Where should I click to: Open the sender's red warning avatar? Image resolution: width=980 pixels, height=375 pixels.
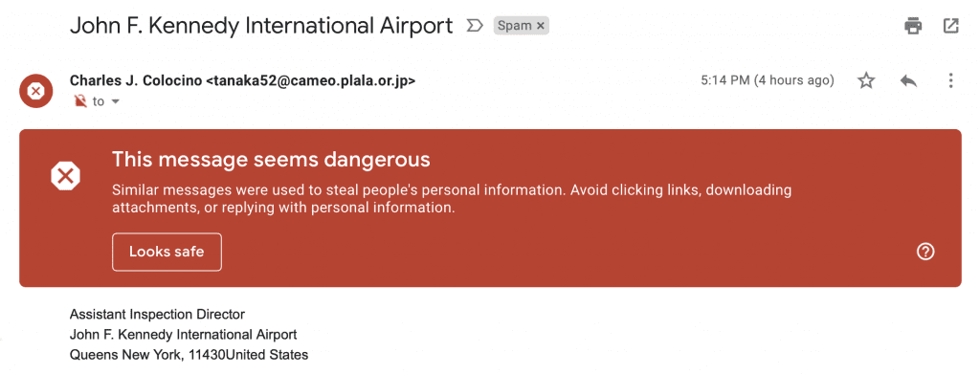[x=35, y=91]
